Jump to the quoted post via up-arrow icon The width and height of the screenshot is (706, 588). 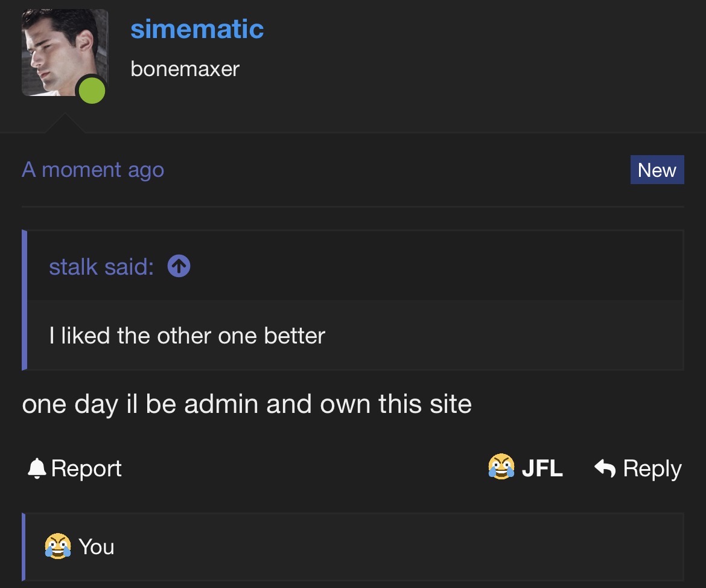179,266
